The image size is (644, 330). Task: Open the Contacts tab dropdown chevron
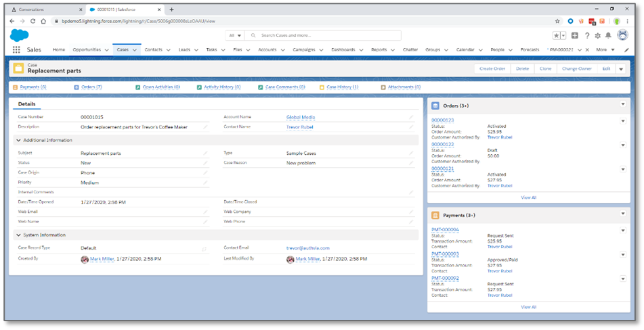[168, 50]
